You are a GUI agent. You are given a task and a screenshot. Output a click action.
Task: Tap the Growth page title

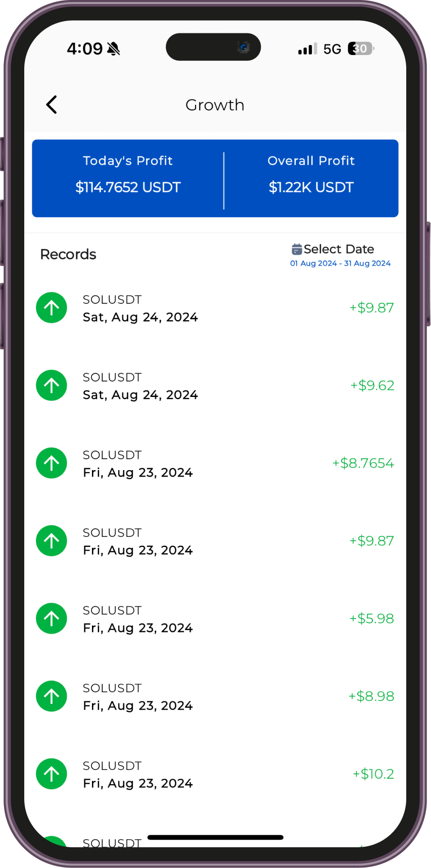pos(215,105)
